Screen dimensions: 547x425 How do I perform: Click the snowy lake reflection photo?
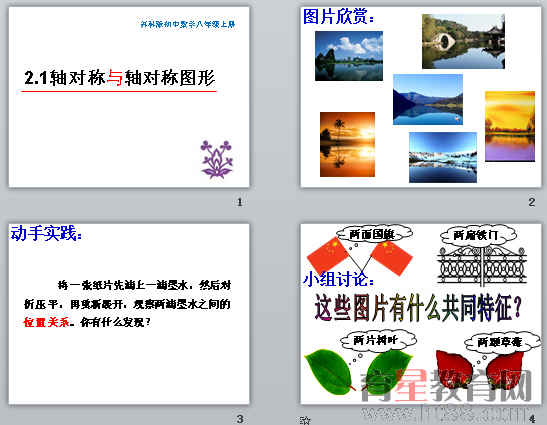[443, 157]
